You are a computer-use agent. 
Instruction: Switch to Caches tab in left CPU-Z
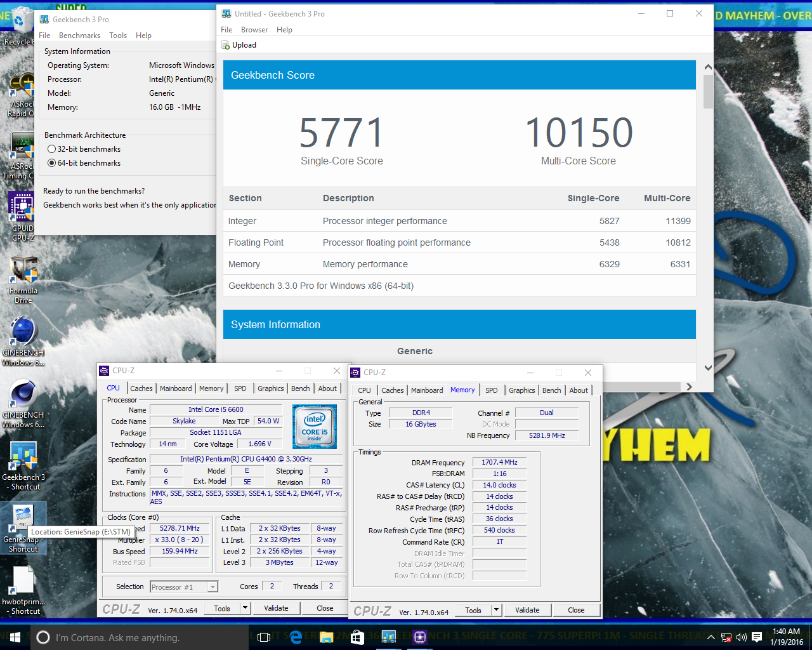click(141, 388)
